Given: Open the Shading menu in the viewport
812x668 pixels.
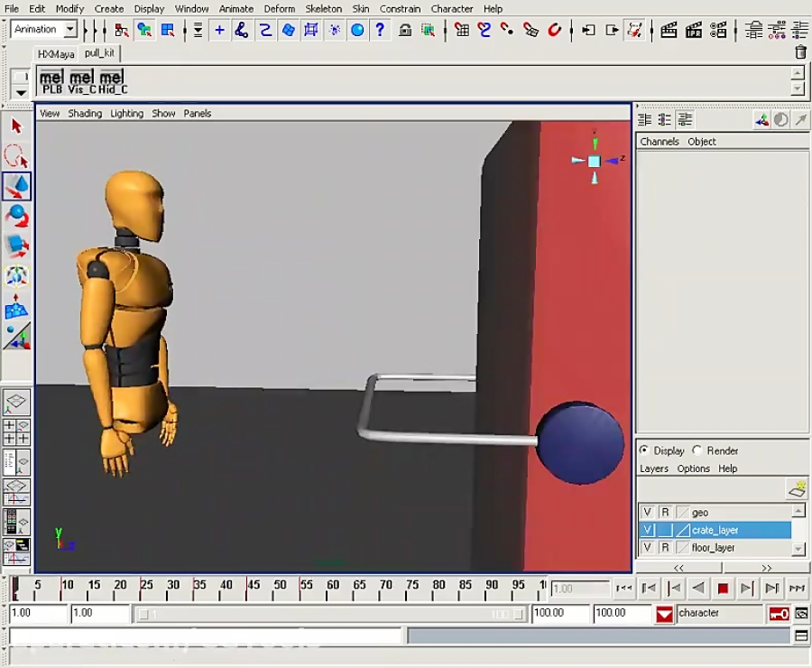Looking at the screenshot, I should coord(85,113).
